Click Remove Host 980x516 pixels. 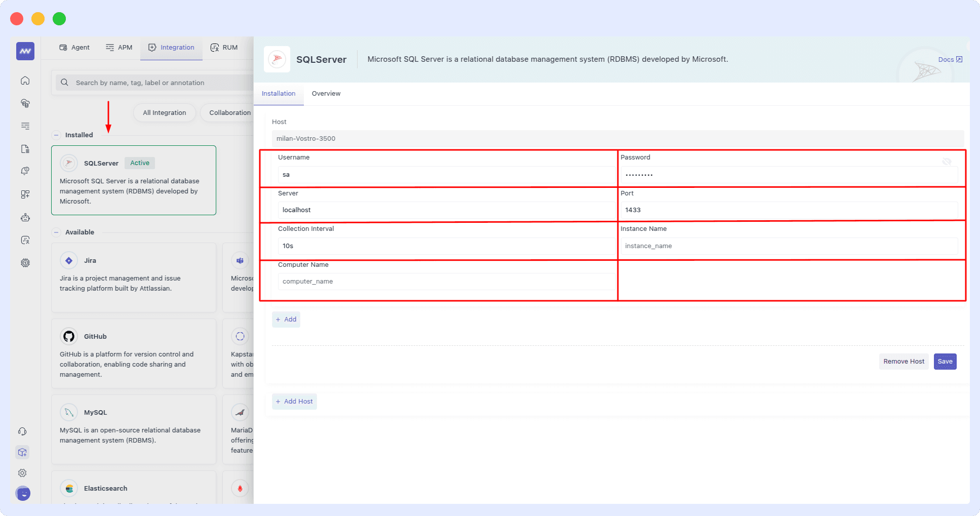904,361
